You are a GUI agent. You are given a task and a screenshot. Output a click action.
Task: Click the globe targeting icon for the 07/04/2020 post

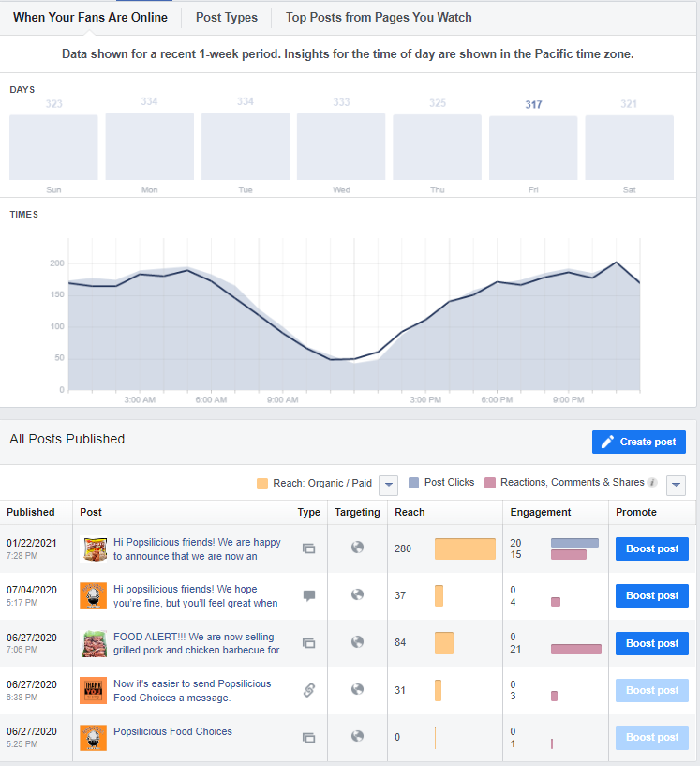[x=357, y=595]
